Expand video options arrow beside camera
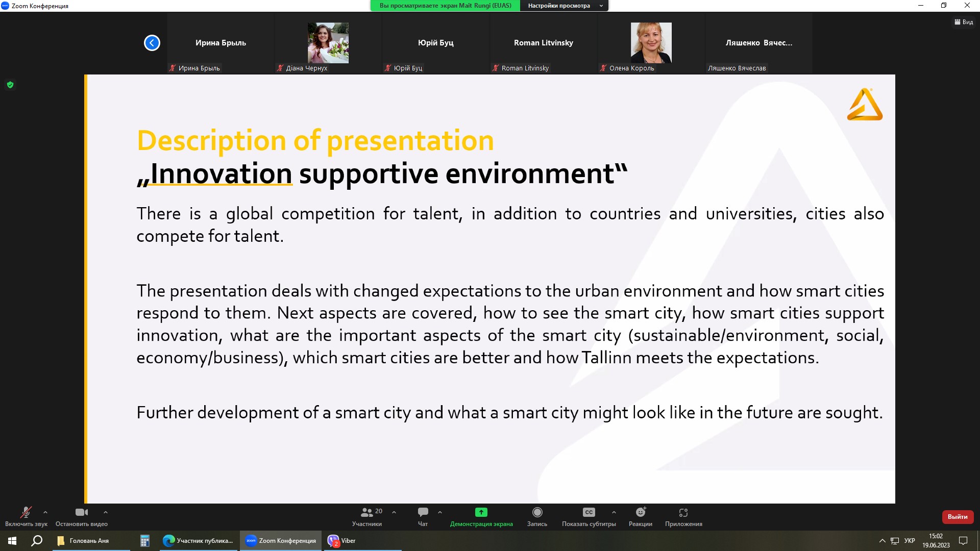980x551 pixels. tap(106, 512)
